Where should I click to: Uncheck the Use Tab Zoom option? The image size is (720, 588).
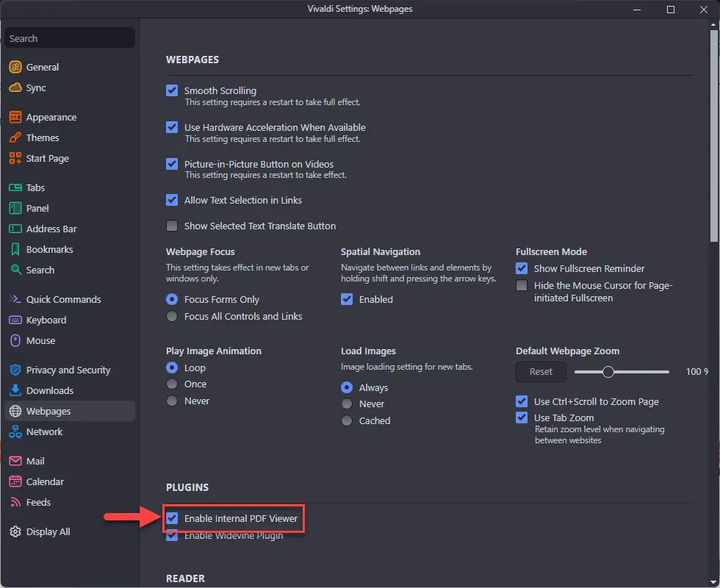pos(522,417)
